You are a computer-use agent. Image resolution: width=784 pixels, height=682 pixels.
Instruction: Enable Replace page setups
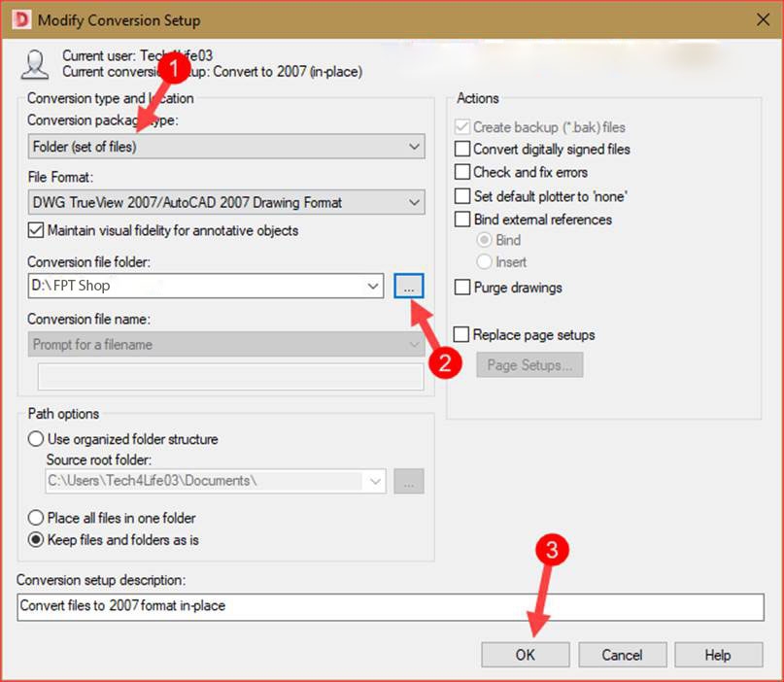click(x=460, y=334)
